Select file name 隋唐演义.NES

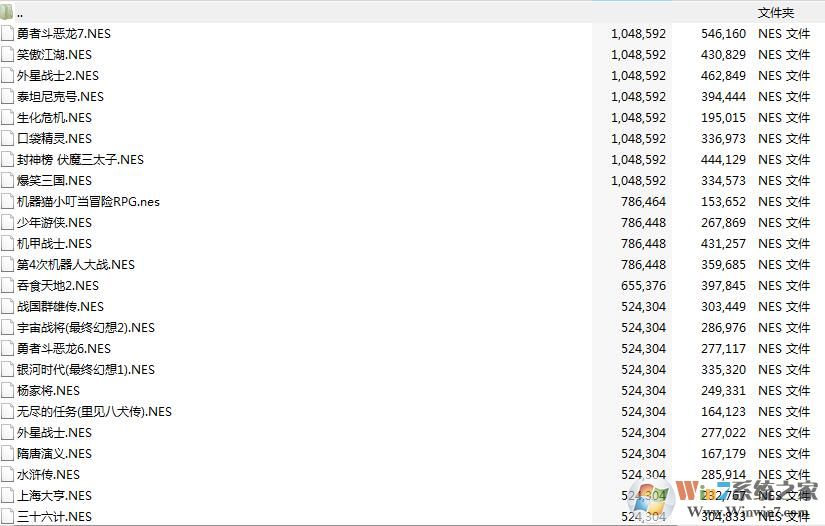pos(54,454)
